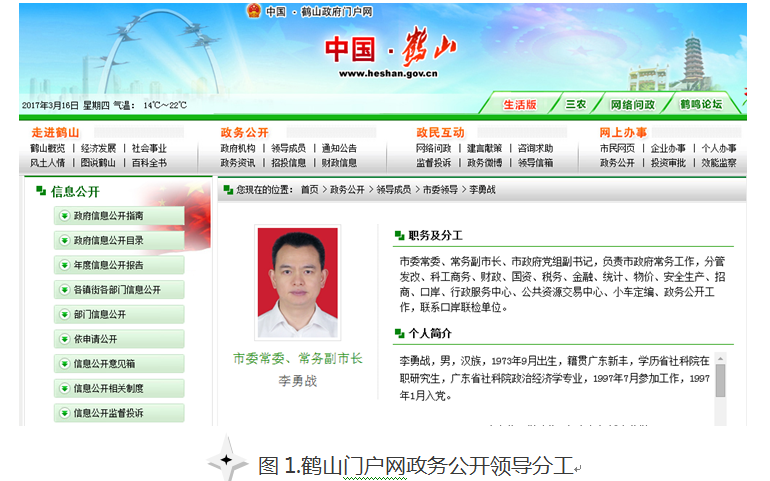Open the 生活版 tab

(x=519, y=104)
